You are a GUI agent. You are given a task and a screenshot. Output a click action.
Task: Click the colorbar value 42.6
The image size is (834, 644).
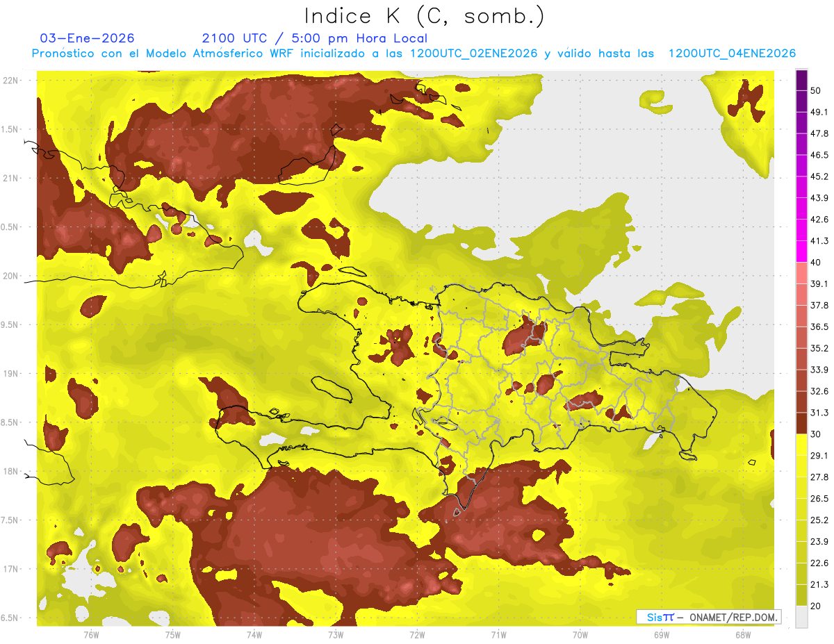(820, 220)
